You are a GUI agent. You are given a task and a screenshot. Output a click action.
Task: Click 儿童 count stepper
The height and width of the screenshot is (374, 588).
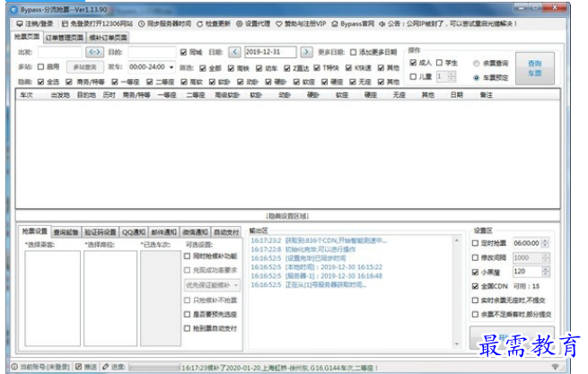[452, 76]
